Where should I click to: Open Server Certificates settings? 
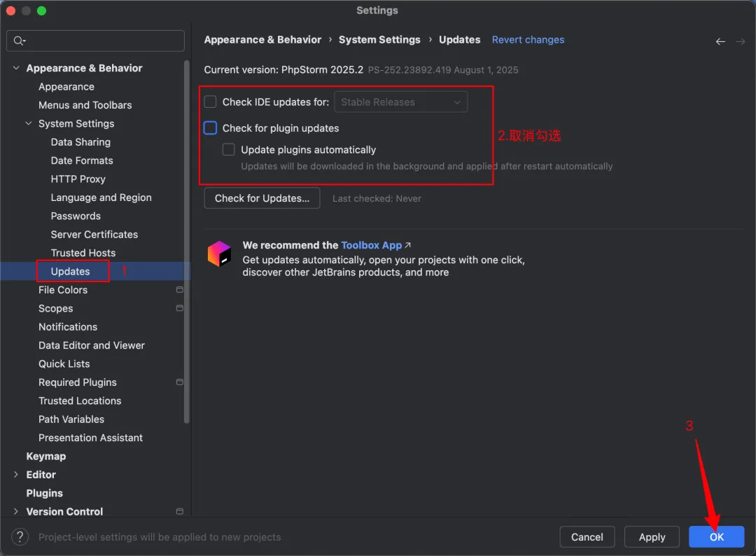(94, 235)
